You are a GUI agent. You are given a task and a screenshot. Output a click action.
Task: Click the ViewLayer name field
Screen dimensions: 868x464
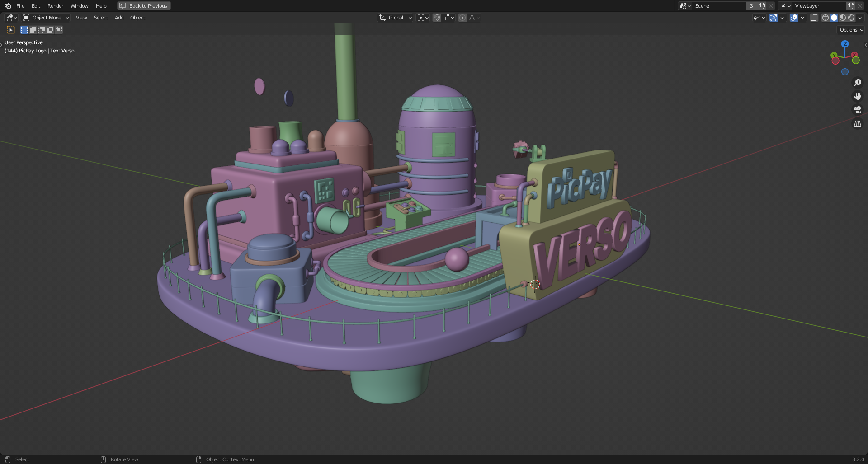(819, 6)
